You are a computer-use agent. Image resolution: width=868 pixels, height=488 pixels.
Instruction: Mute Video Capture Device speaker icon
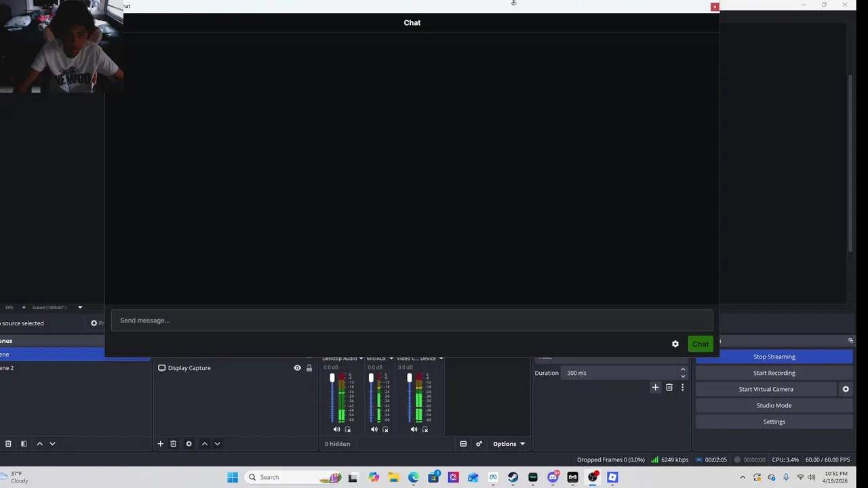(414, 430)
